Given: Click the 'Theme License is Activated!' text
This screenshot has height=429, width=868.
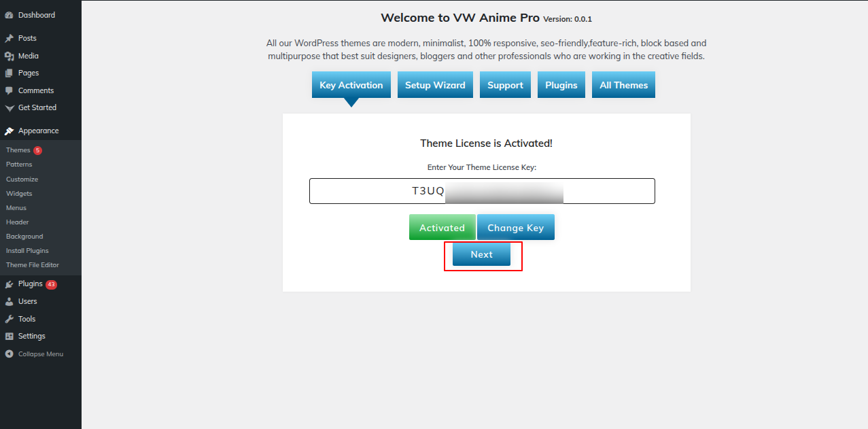Looking at the screenshot, I should pos(487,143).
